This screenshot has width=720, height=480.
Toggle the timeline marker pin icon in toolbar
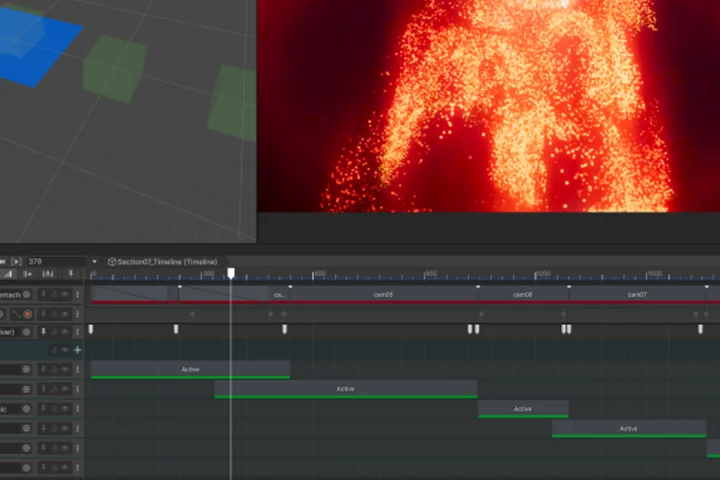71,274
